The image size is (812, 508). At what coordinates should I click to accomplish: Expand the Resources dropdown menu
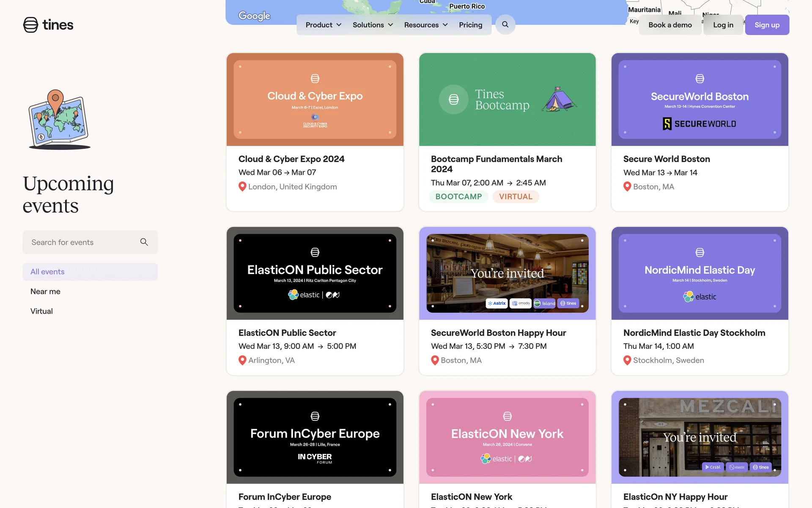[x=426, y=25]
